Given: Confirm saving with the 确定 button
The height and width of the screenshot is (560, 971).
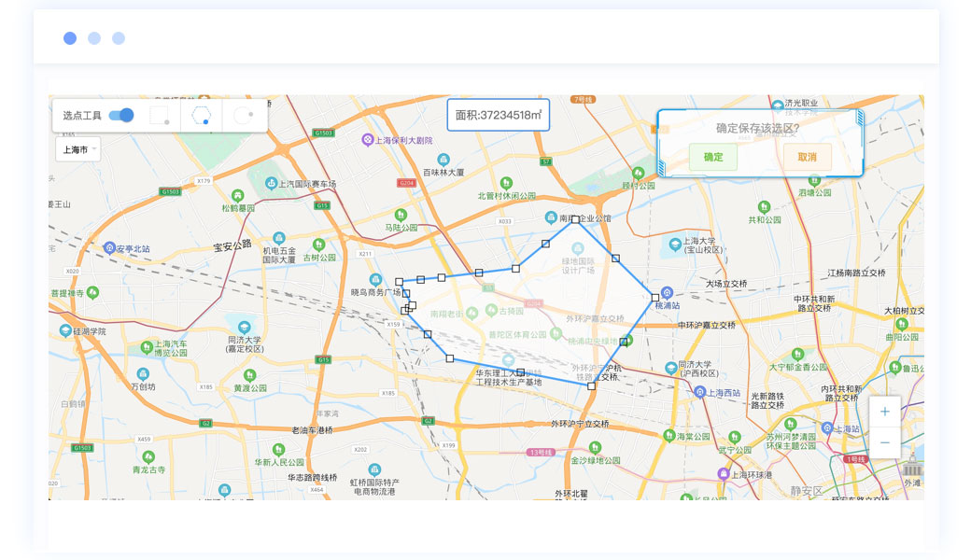Looking at the screenshot, I should click(713, 157).
